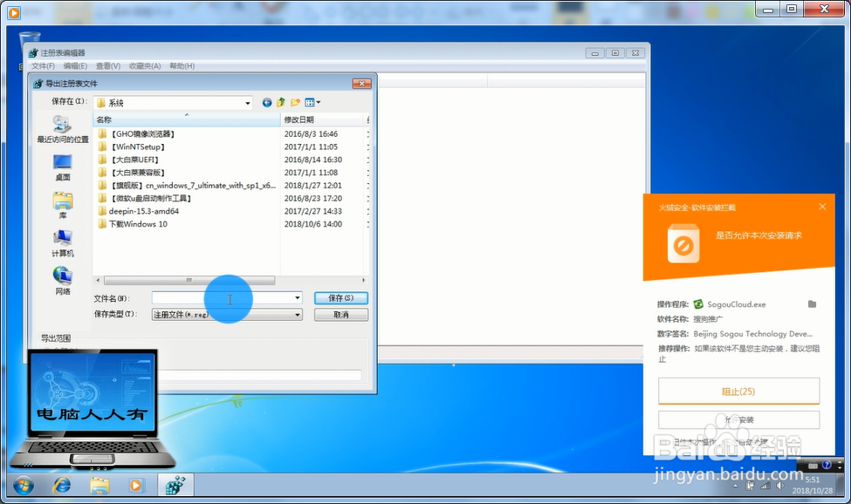Viewport: 851px width, 504px height.
Task: Open the 编辑(E) menu in Registry Editor
Action: point(75,65)
